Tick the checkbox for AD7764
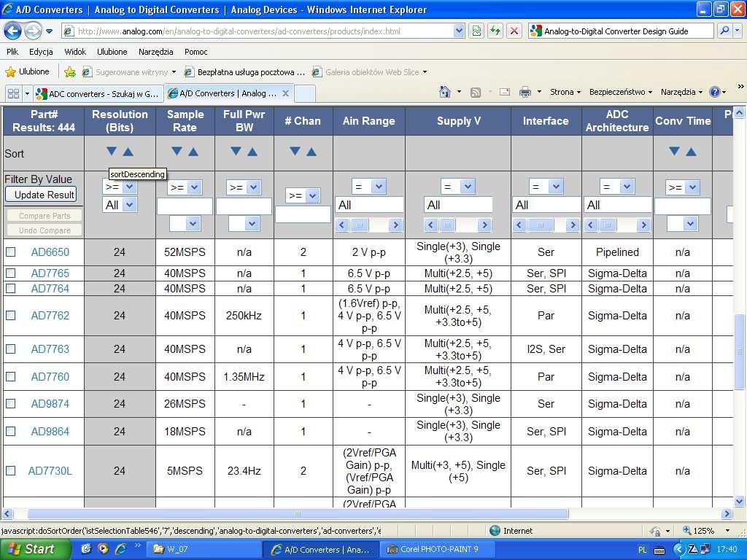 click(10, 289)
